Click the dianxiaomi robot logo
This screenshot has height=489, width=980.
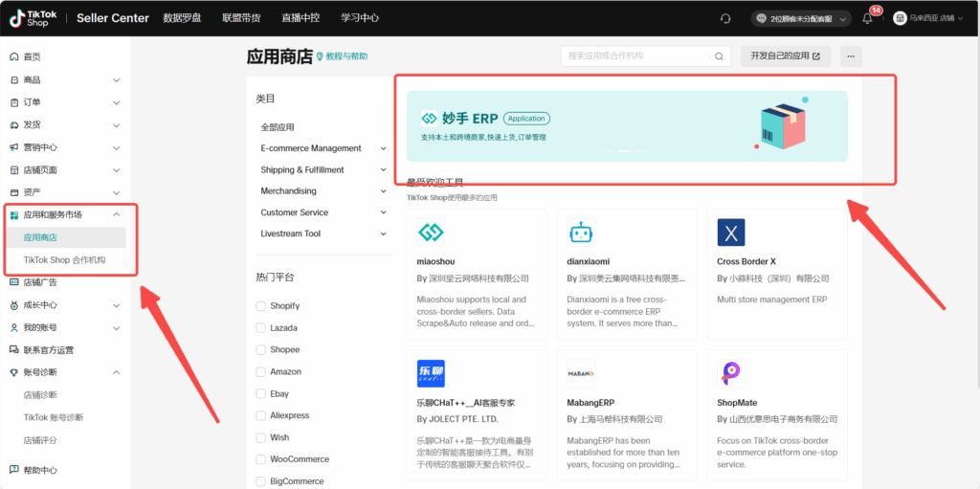click(x=581, y=233)
